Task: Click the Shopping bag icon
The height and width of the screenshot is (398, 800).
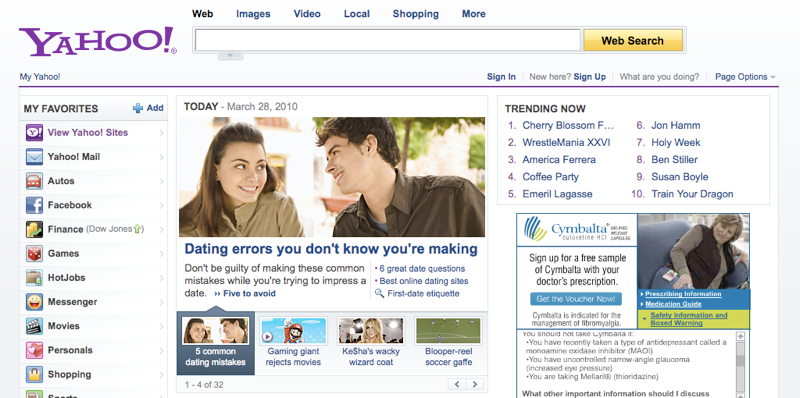Action: (34, 375)
